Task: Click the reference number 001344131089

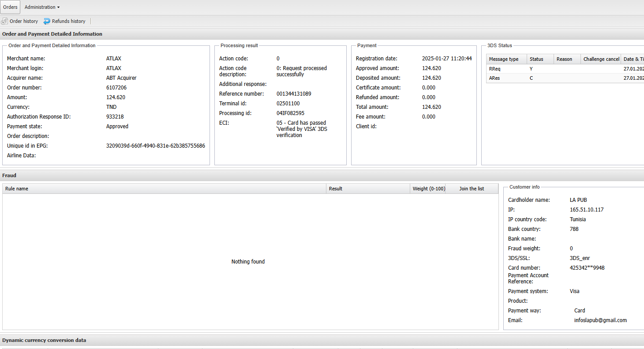Action: [293, 94]
